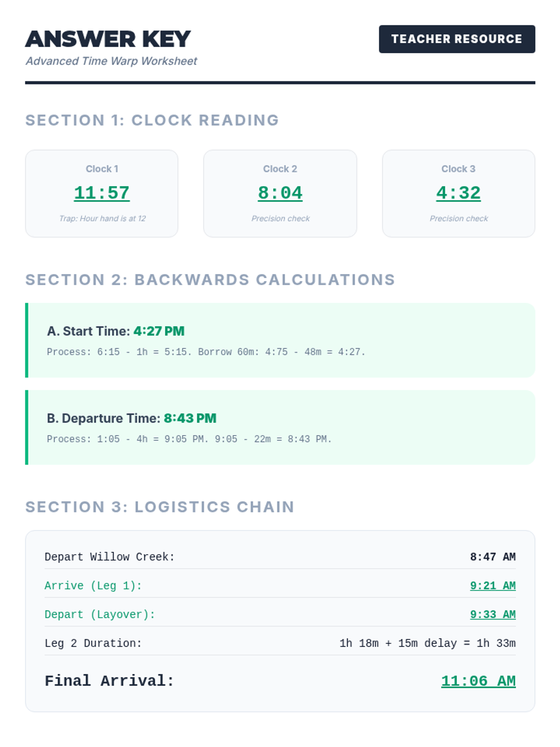Select the Leg 2 Duration row

coord(280,643)
